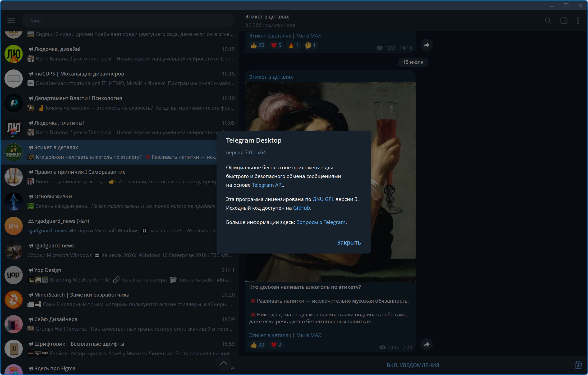588x375 pixels.
Task: Toggle heart reaction with count 5
Action: tap(276, 45)
